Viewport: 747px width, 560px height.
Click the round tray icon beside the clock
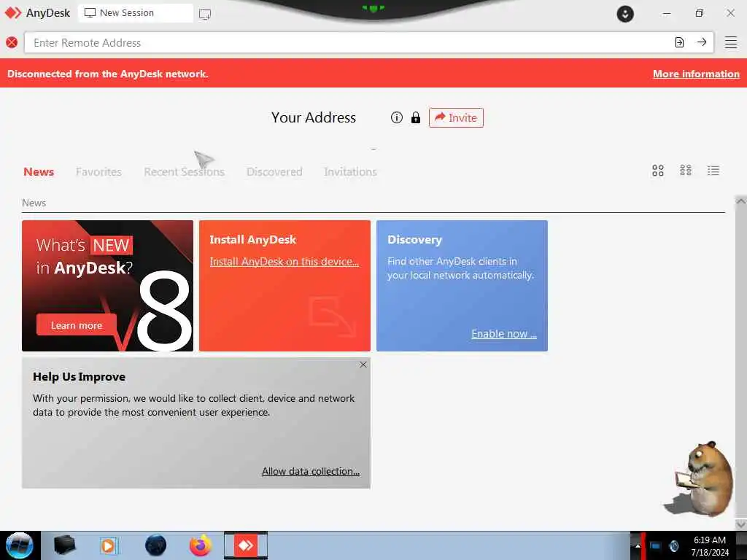[x=673, y=546]
